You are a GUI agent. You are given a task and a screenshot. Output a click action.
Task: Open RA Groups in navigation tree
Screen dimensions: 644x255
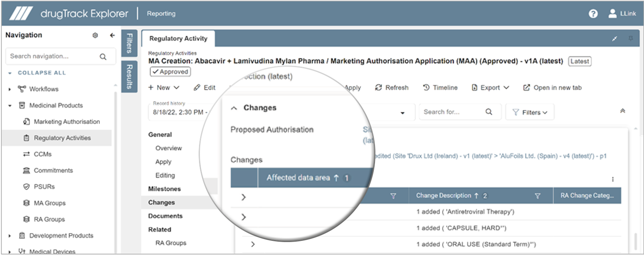point(49,219)
